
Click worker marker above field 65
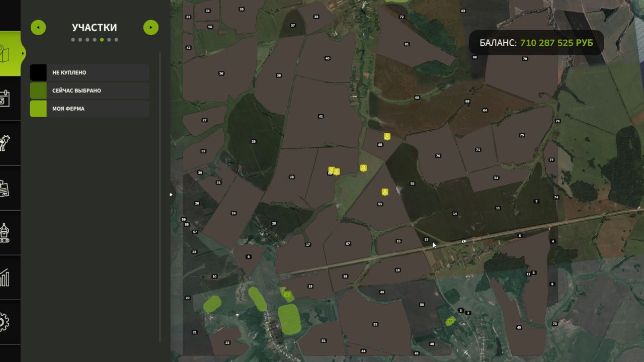387,136
